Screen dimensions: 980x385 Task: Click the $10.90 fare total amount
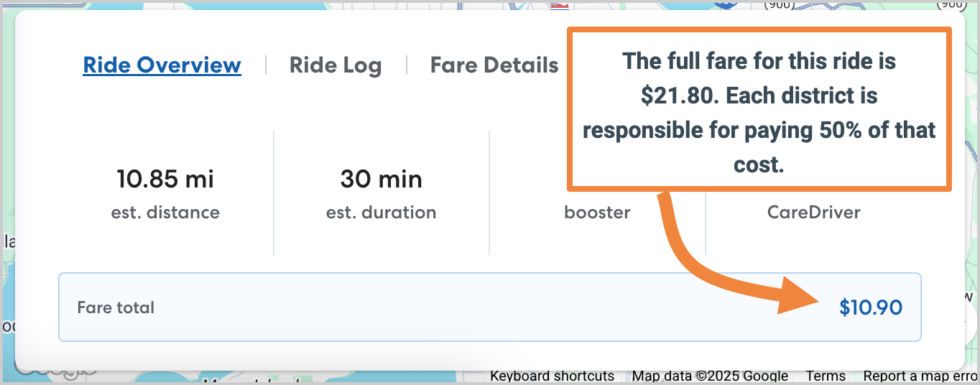tap(871, 307)
